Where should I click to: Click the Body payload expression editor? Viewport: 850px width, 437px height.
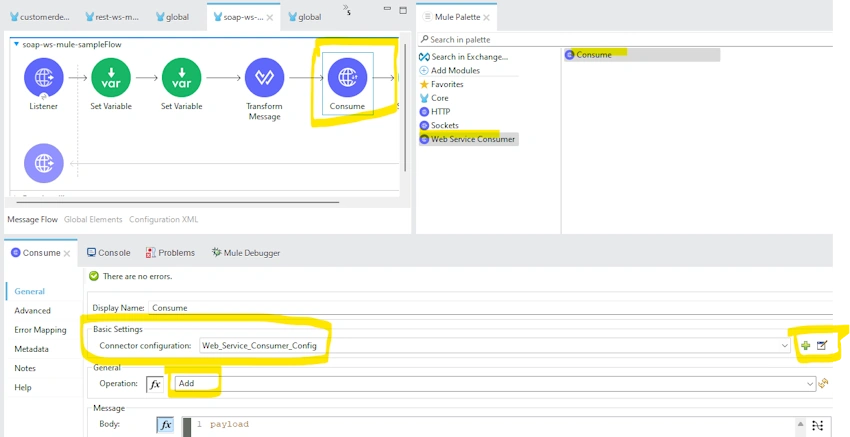492,425
